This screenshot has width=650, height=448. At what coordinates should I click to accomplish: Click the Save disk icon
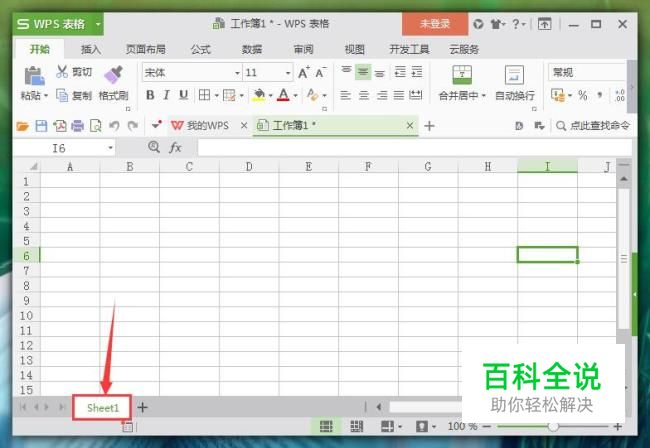point(41,126)
